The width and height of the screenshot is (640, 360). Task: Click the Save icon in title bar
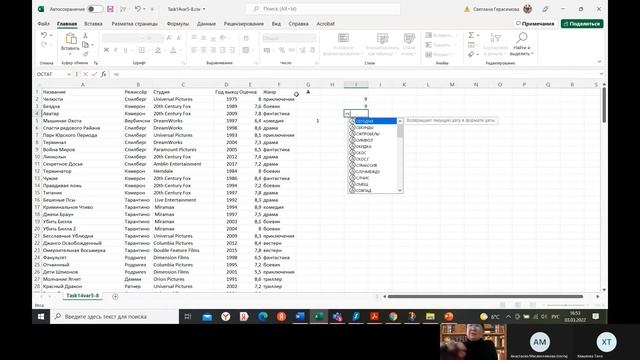click(110, 9)
